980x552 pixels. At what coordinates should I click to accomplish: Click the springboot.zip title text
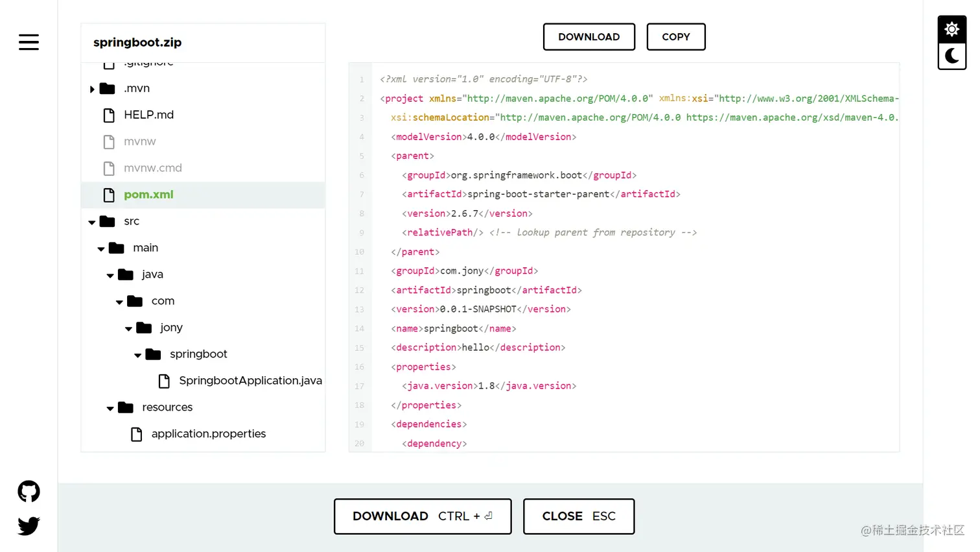point(137,42)
